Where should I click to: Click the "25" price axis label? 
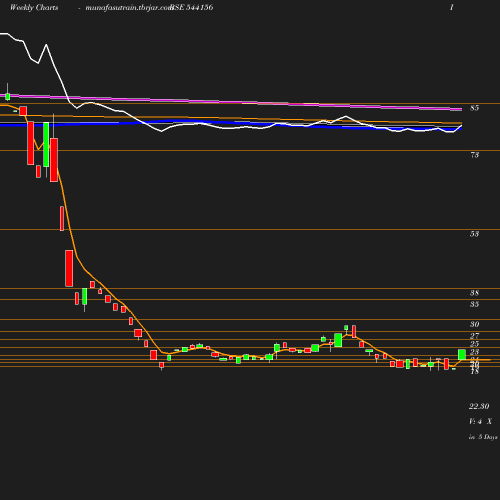click(474, 344)
